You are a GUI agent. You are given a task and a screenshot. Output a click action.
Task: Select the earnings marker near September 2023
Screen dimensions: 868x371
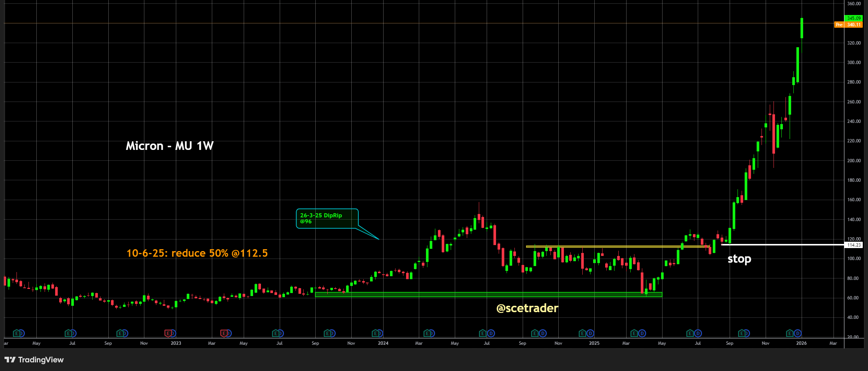click(327, 333)
